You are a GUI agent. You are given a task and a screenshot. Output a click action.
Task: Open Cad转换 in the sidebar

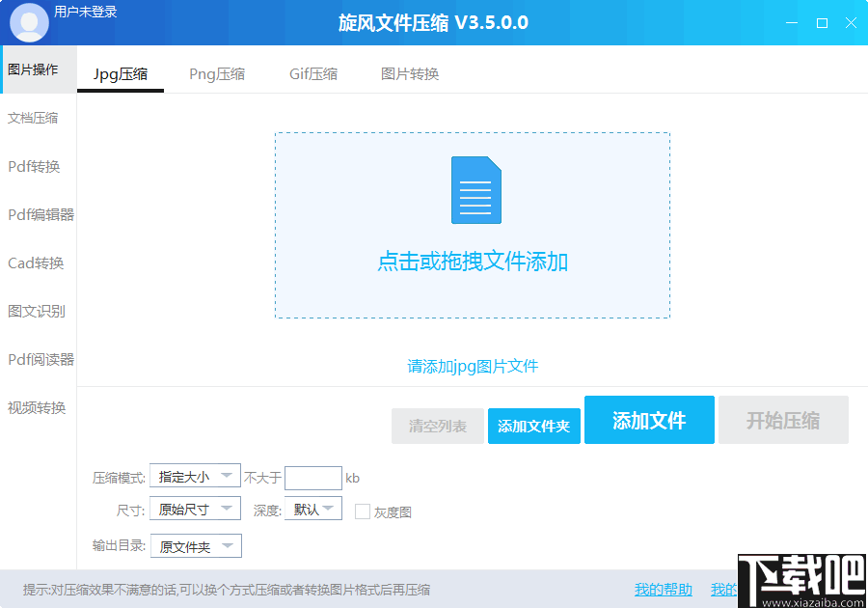tap(36, 263)
